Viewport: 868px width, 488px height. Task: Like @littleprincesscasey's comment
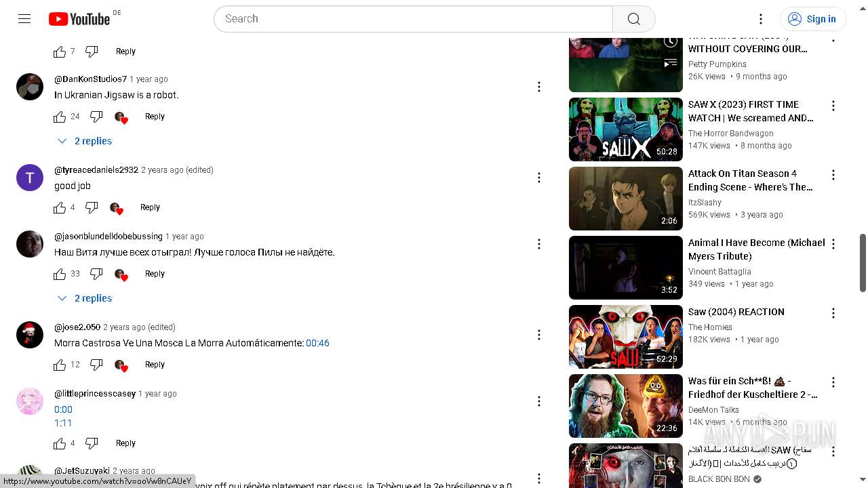click(x=60, y=443)
